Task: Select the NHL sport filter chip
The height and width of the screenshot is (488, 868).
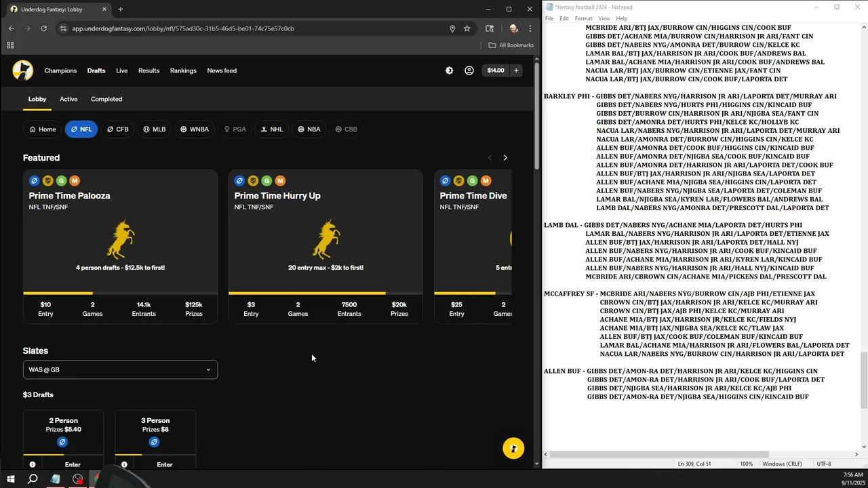Action: coord(272,129)
